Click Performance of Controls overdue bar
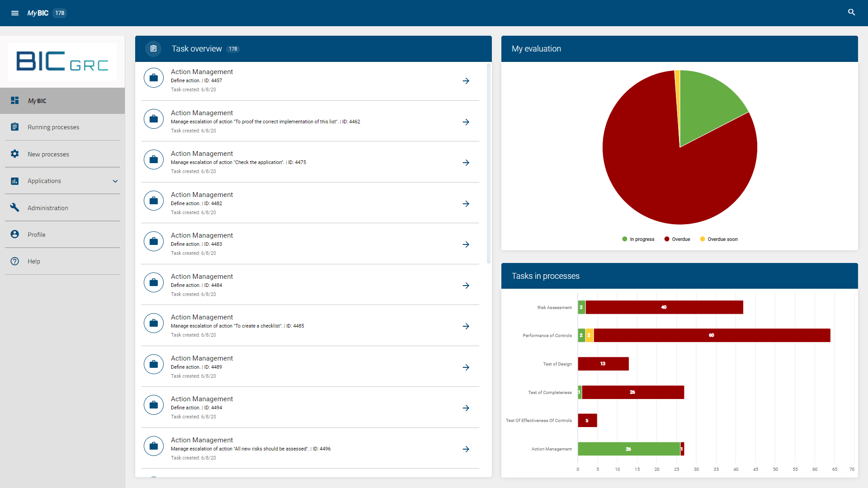868x488 pixels. click(712, 335)
